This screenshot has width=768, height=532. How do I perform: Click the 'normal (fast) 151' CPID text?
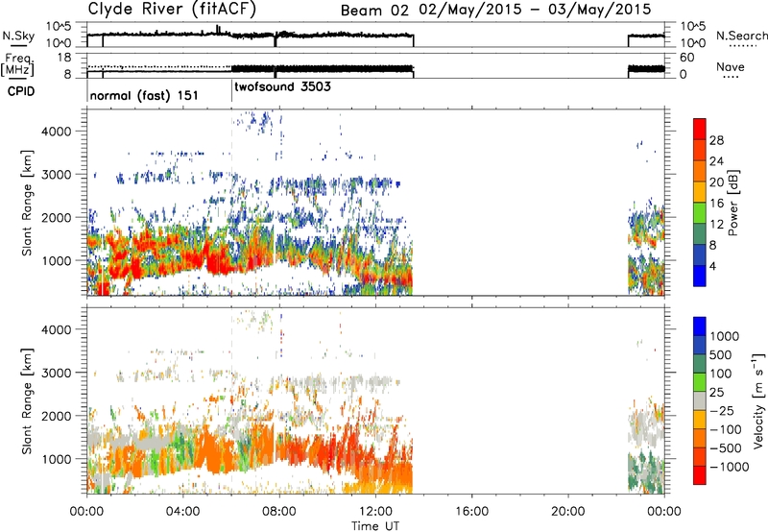tap(144, 95)
